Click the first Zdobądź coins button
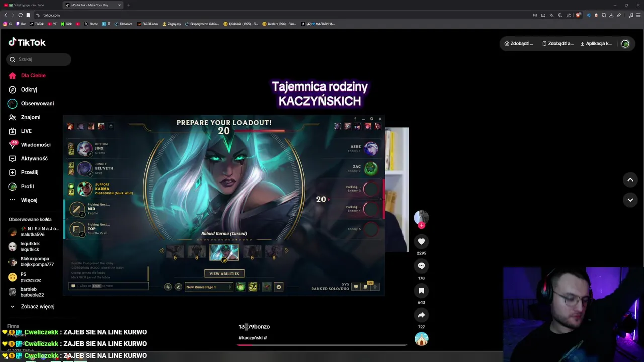The height and width of the screenshot is (362, 644). click(519, 44)
